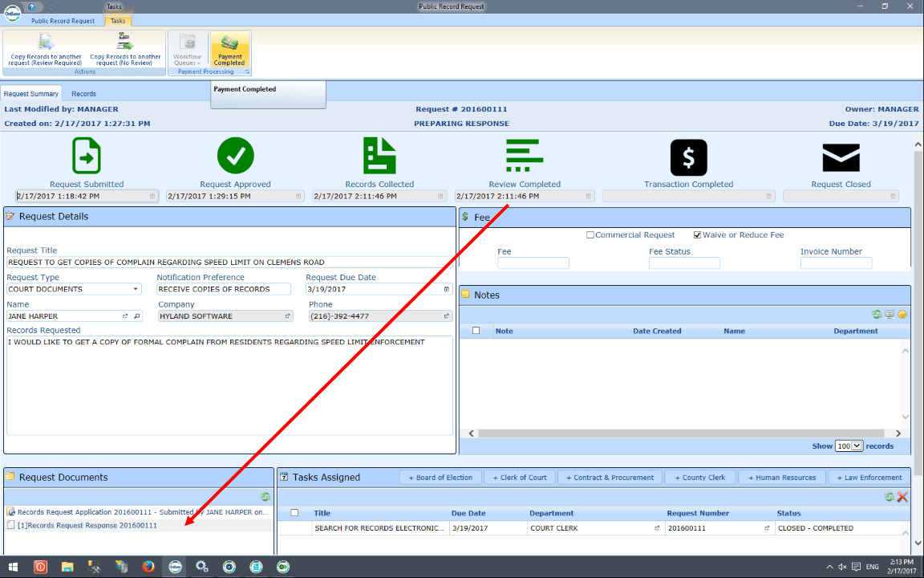
Task: Click the Request Title text field
Action: [229, 263]
